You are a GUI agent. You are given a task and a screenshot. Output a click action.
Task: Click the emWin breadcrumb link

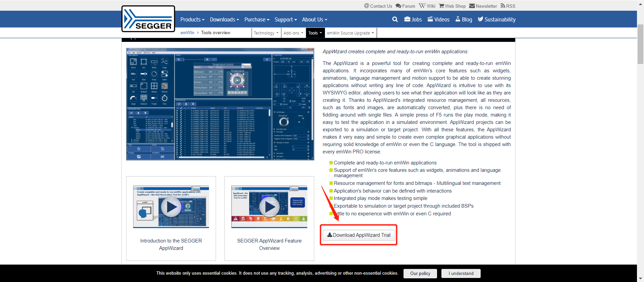coord(187,32)
